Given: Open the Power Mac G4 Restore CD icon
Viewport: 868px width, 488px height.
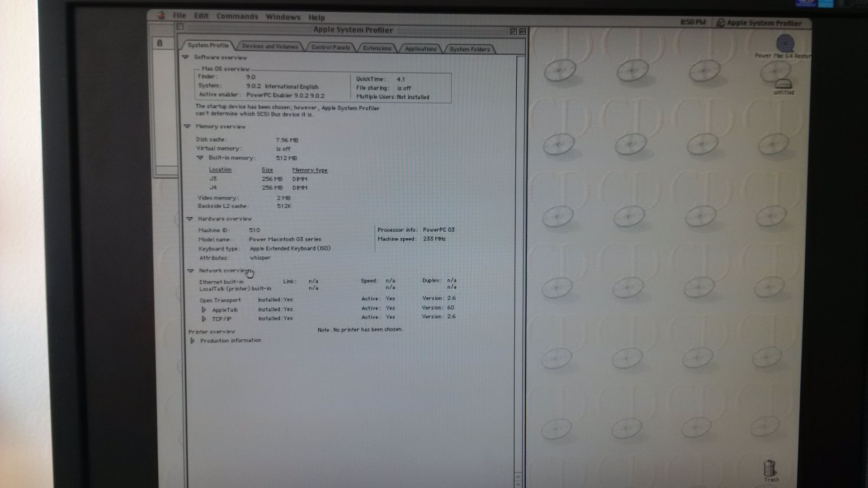Looking at the screenshot, I should point(785,44).
